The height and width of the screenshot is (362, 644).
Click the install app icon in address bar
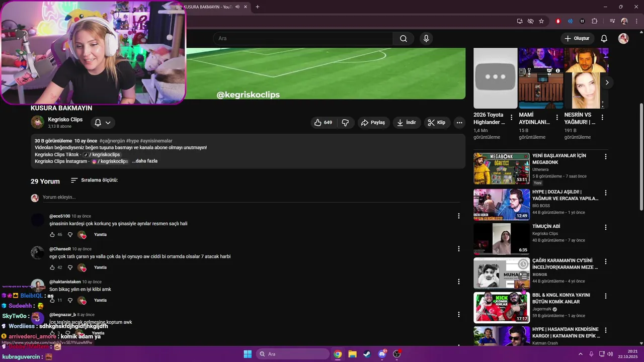(520, 21)
